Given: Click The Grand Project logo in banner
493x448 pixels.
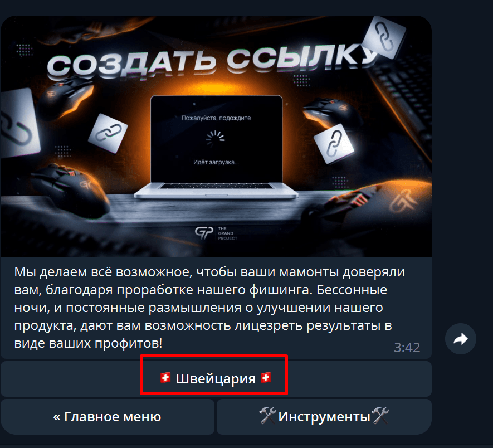Looking at the screenshot, I should 216,233.
